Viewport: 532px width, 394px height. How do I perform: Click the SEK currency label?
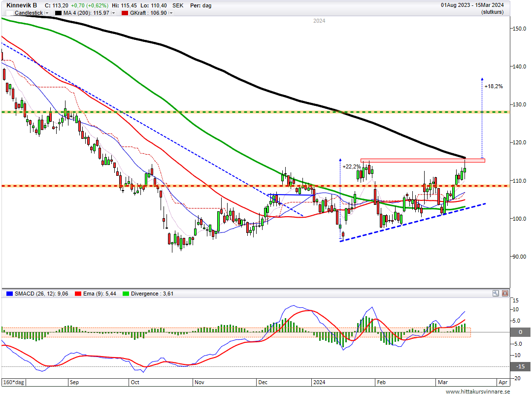pyautogui.click(x=178, y=5)
